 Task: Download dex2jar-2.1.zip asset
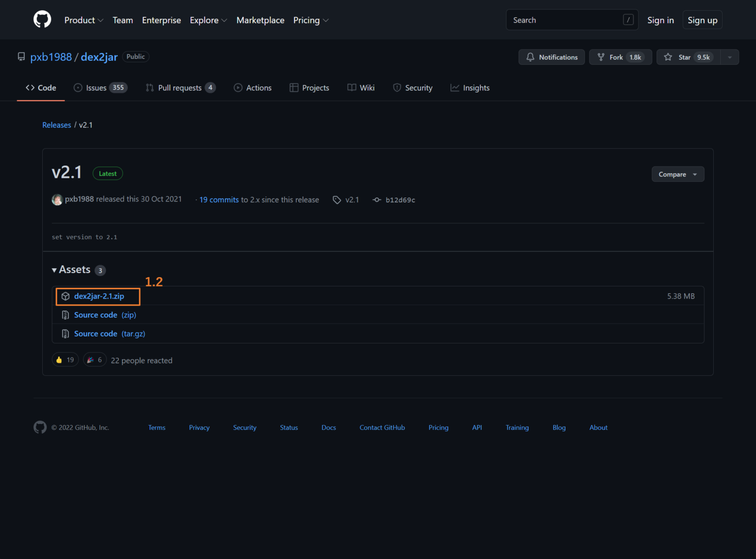coord(99,296)
